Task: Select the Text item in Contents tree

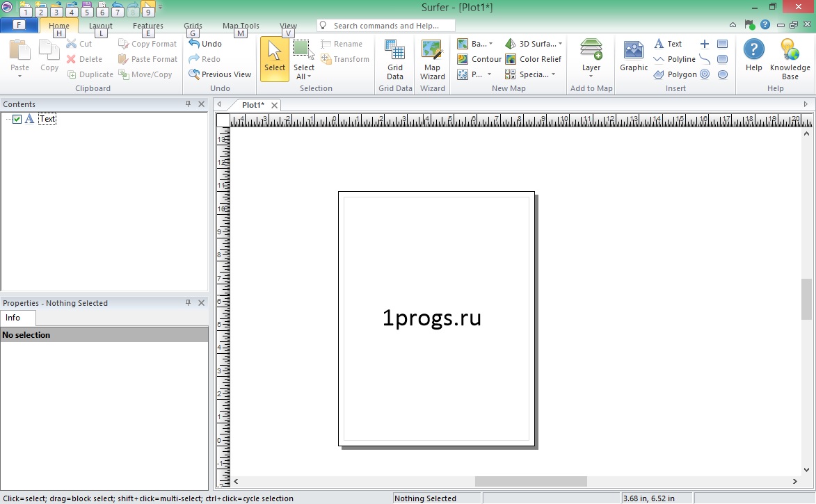Action: pos(47,119)
